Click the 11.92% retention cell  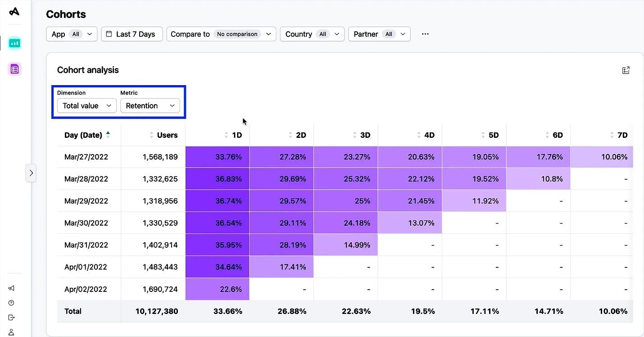coord(474,201)
